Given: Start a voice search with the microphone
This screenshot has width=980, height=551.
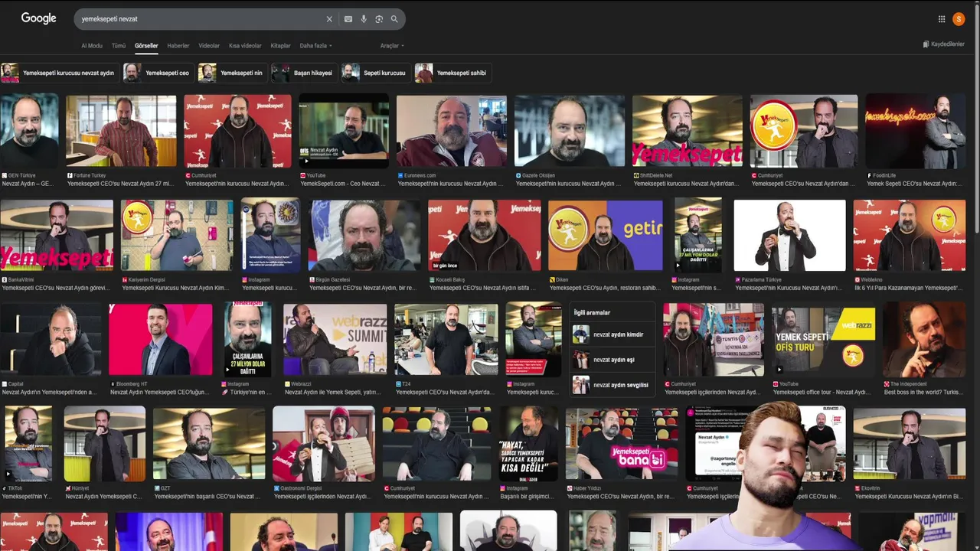Looking at the screenshot, I should pyautogui.click(x=364, y=19).
